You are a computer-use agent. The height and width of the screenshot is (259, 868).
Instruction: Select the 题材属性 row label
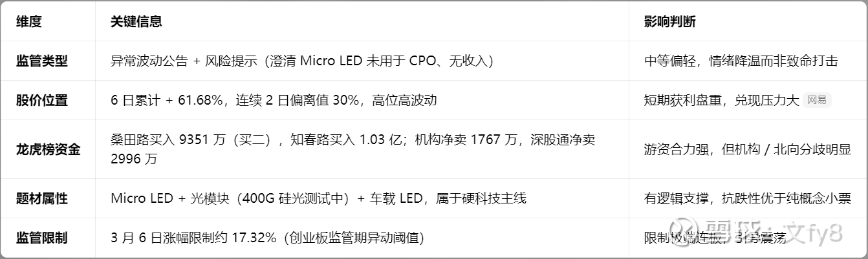point(42,198)
